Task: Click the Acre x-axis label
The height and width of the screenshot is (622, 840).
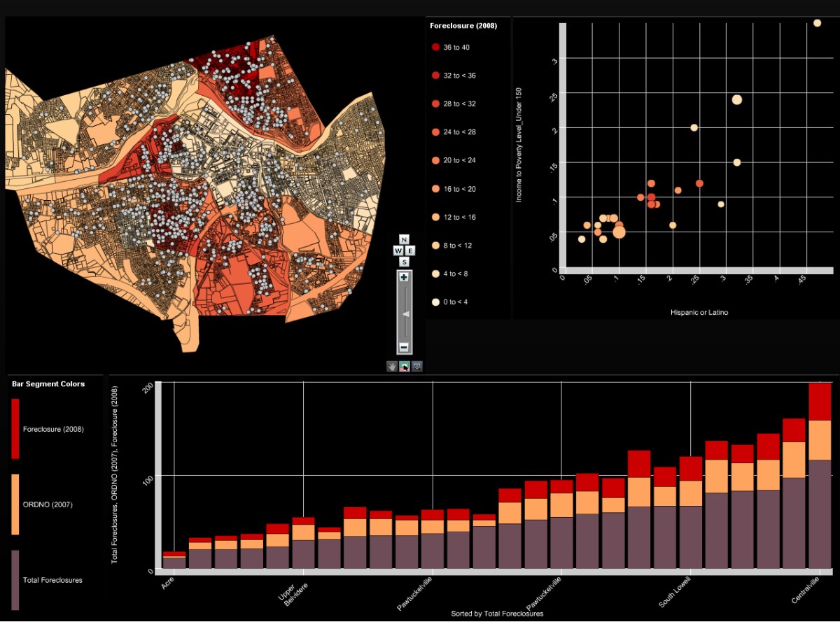Action: click(167, 583)
